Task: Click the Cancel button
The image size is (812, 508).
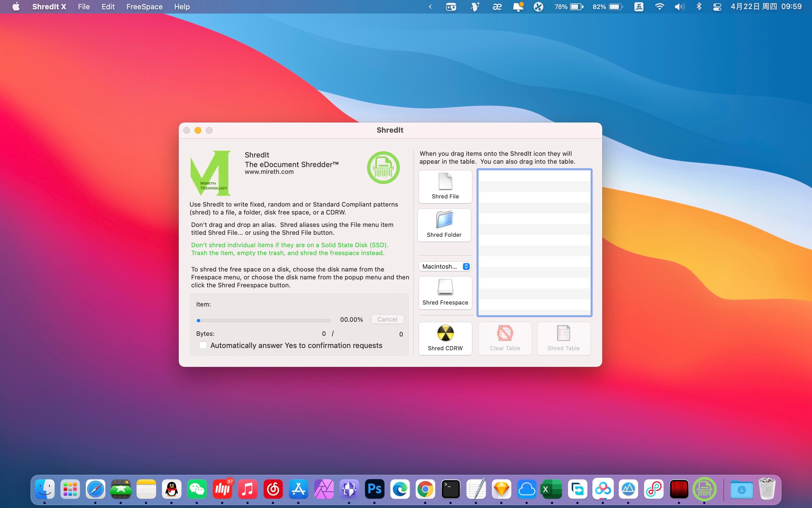Action: [387, 319]
